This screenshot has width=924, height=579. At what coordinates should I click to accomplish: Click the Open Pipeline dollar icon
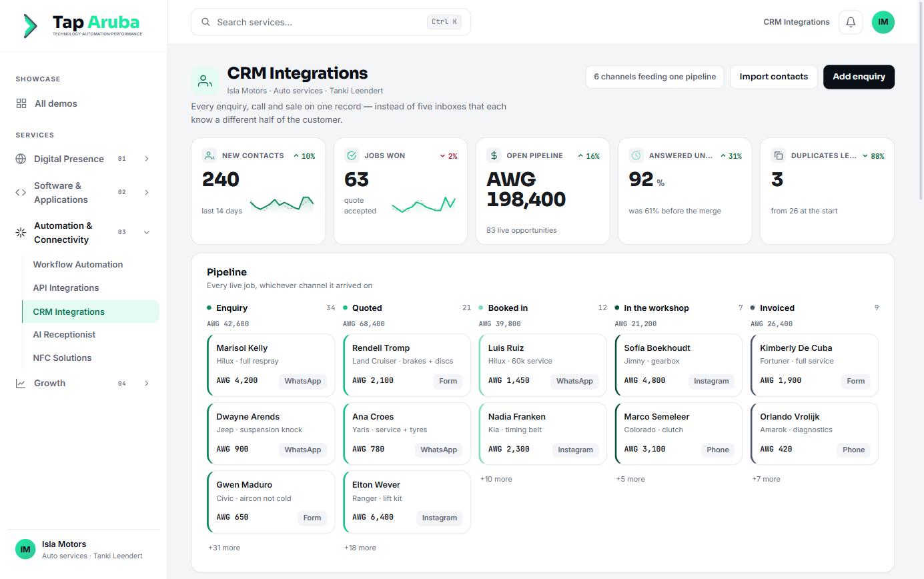coord(494,155)
